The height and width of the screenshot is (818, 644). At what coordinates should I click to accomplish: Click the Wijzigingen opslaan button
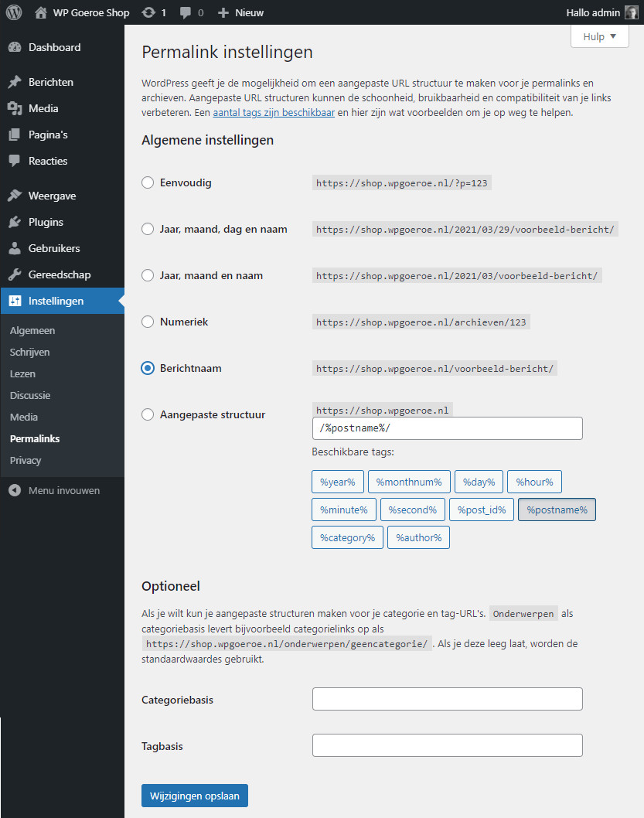point(194,795)
